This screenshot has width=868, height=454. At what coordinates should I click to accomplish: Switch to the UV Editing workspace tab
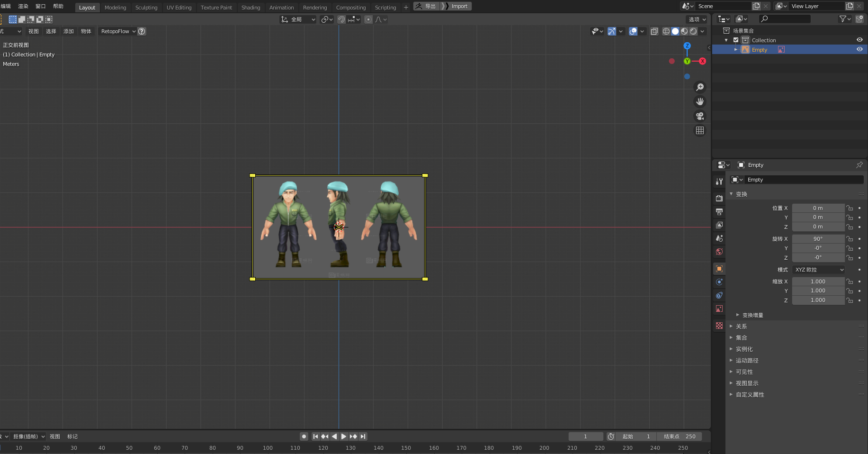tap(179, 8)
